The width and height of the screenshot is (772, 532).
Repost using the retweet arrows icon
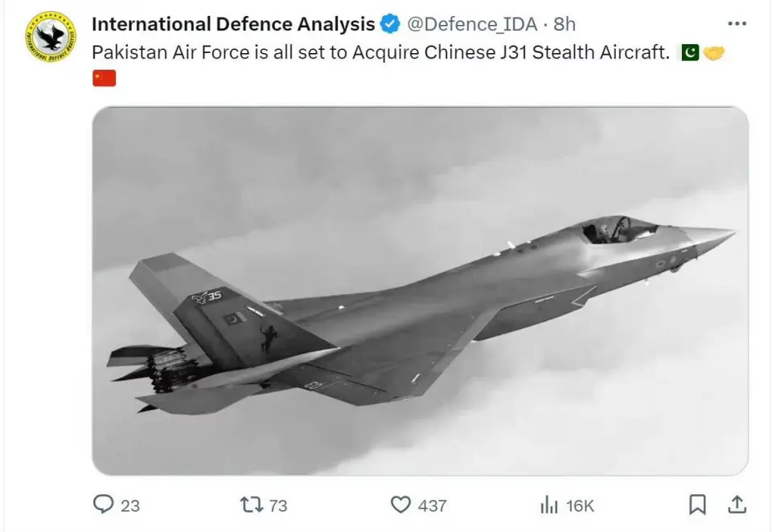click(x=252, y=505)
